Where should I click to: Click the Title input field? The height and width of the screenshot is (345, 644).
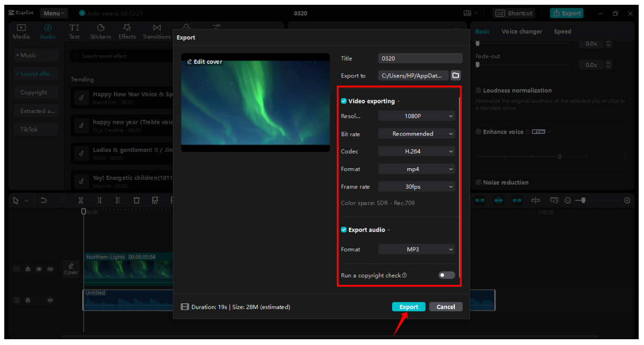click(x=420, y=59)
